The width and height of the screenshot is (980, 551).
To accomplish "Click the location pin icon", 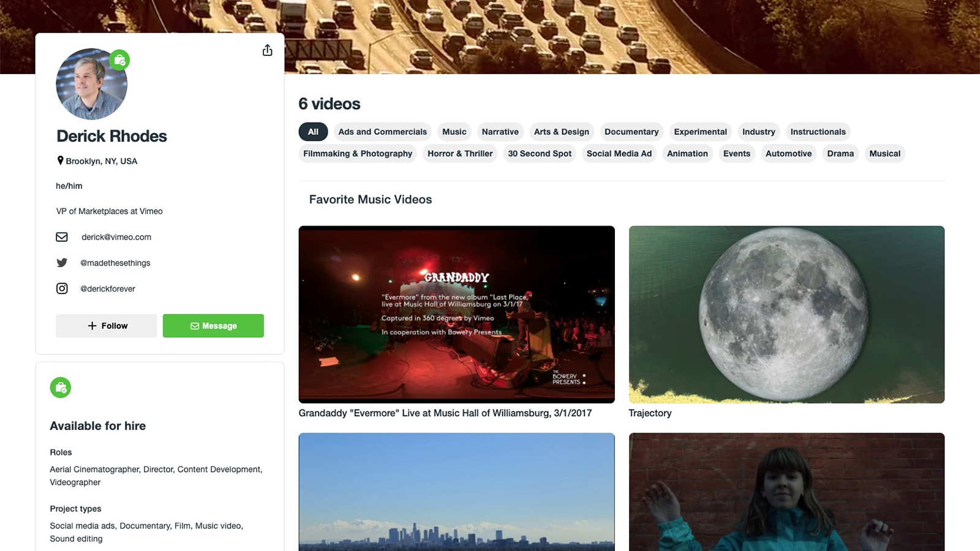I will tap(60, 161).
